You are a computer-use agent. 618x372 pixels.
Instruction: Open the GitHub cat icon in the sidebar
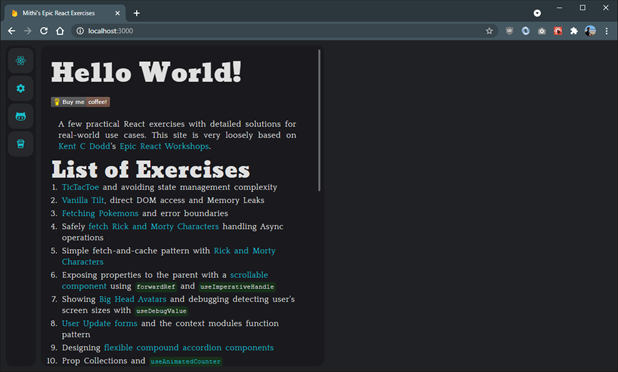(x=20, y=116)
